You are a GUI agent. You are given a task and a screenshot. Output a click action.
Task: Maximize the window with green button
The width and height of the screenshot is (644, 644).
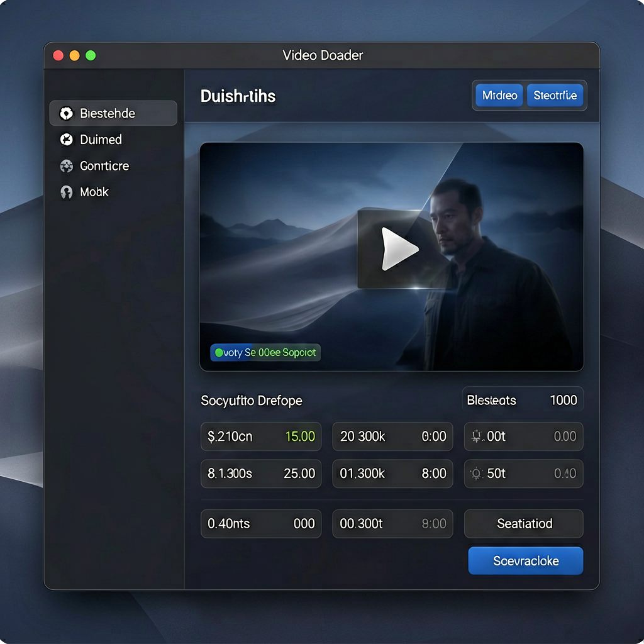(x=91, y=55)
